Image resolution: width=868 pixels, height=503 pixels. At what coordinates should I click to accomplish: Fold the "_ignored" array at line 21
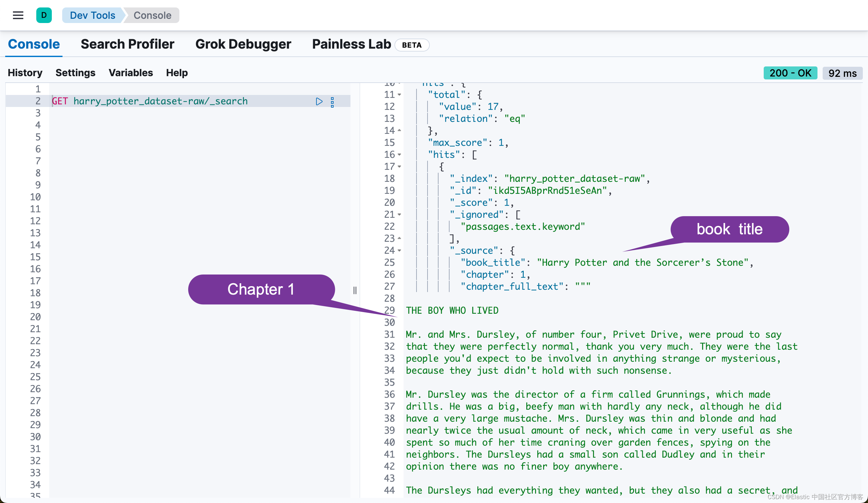click(399, 215)
